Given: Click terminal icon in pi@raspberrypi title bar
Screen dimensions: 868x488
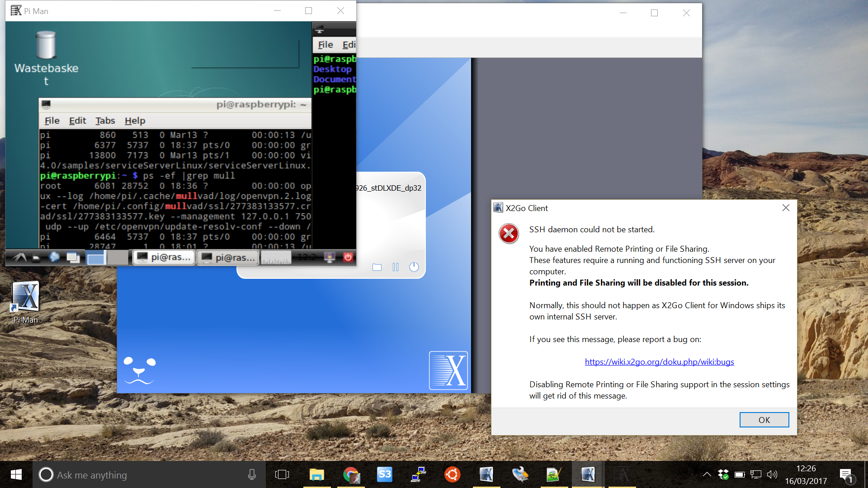Looking at the screenshot, I should (46, 104).
